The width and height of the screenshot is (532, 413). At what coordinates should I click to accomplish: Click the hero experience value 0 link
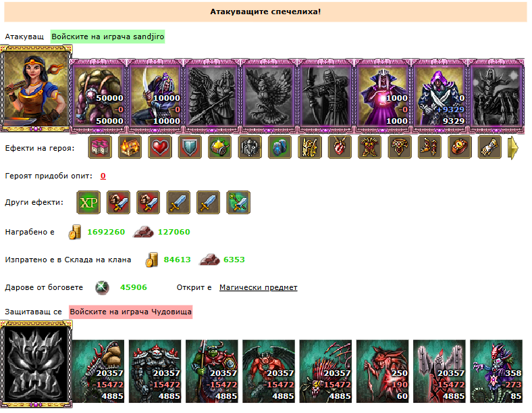(x=103, y=176)
